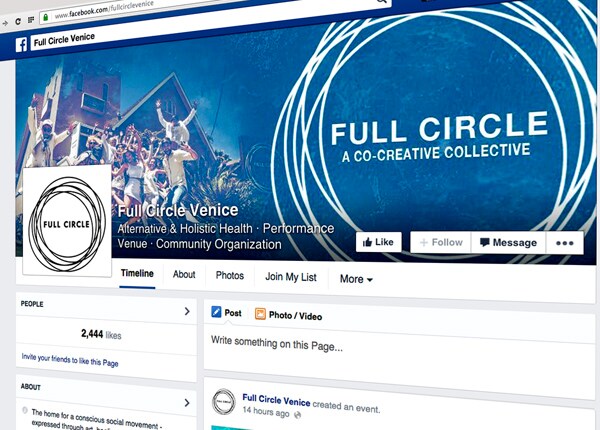Click Invite your friends to like this Page
The height and width of the screenshot is (430, 600).
point(70,360)
